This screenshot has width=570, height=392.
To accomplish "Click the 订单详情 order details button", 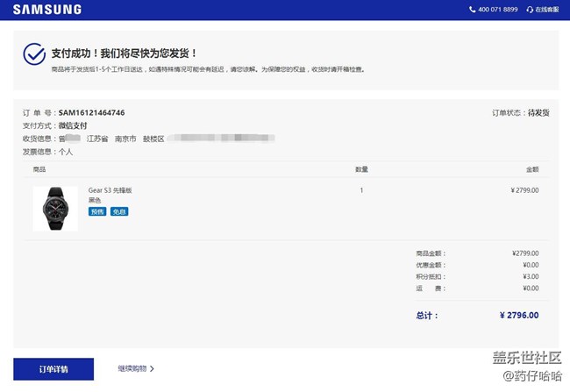I will [x=53, y=368].
